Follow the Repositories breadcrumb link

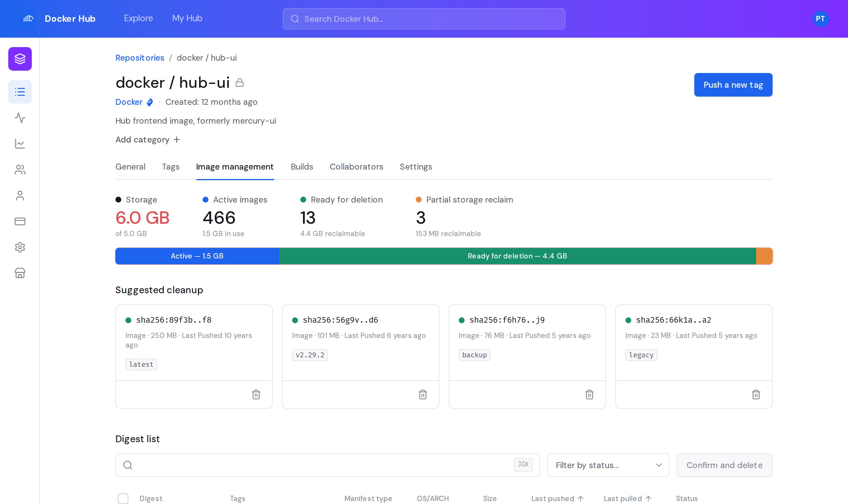(x=140, y=58)
